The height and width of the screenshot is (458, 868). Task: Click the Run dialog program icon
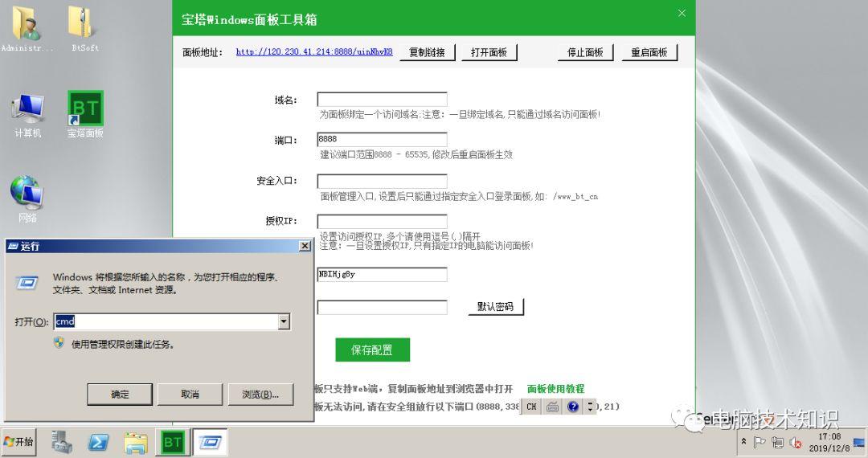point(27,283)
